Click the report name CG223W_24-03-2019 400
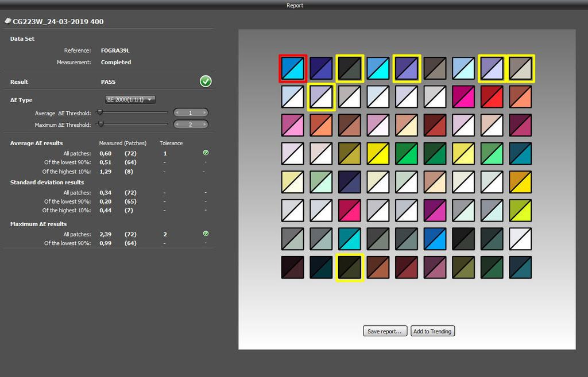588x377 pixels. (x=58, y=22)
